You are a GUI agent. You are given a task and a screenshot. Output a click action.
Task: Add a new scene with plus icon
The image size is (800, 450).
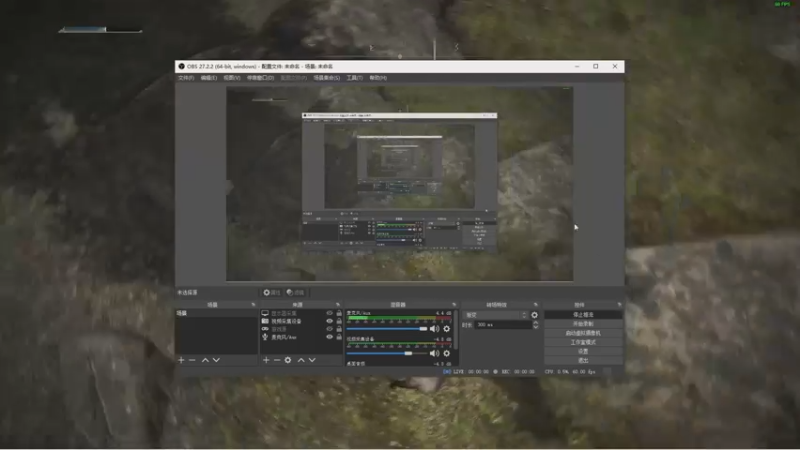(181, 360)
